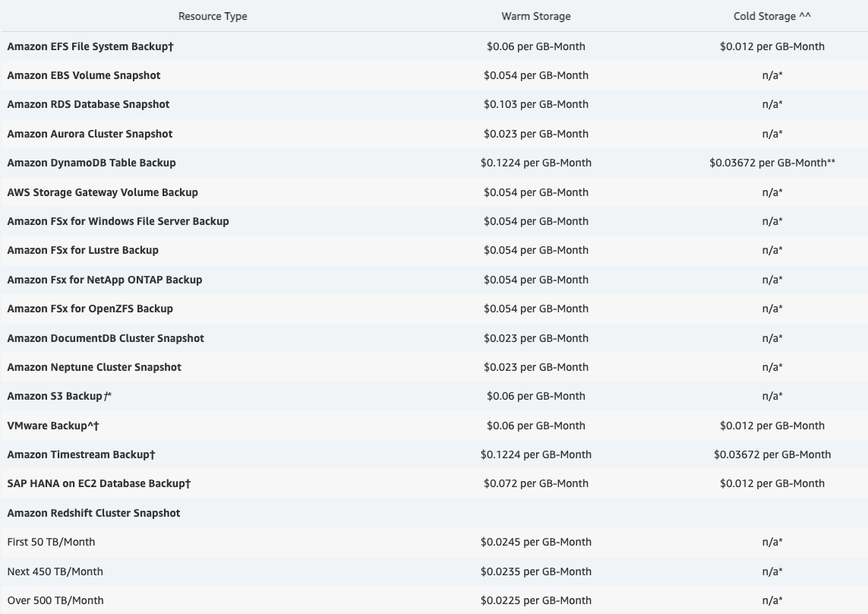Click the Resource Type column header
868x614 pixels.
(x=213, y=16)
